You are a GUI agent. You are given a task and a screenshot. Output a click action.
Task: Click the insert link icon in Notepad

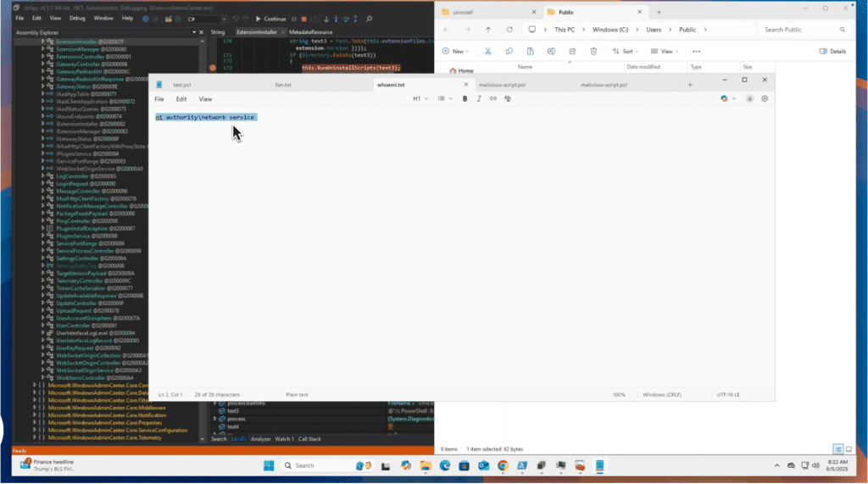(492, 98)
